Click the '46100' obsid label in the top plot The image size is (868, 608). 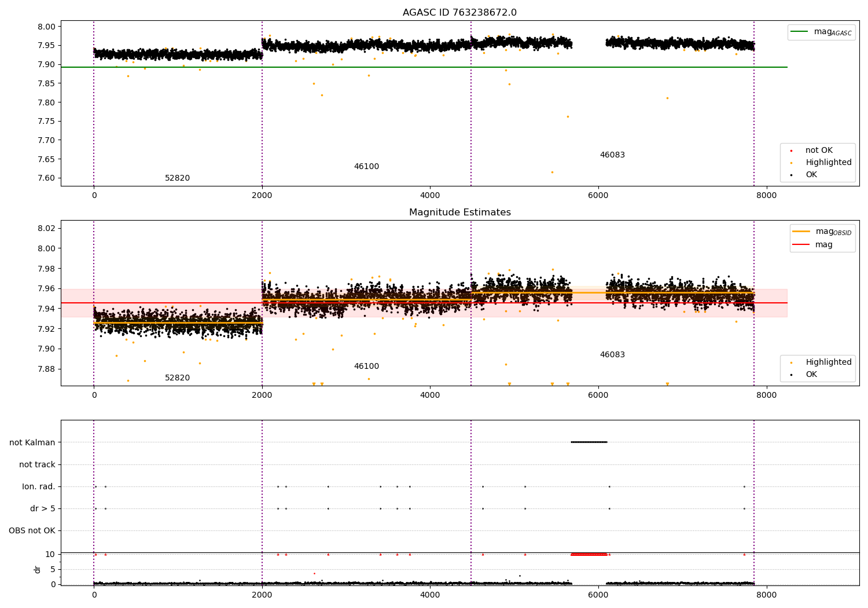366,167
